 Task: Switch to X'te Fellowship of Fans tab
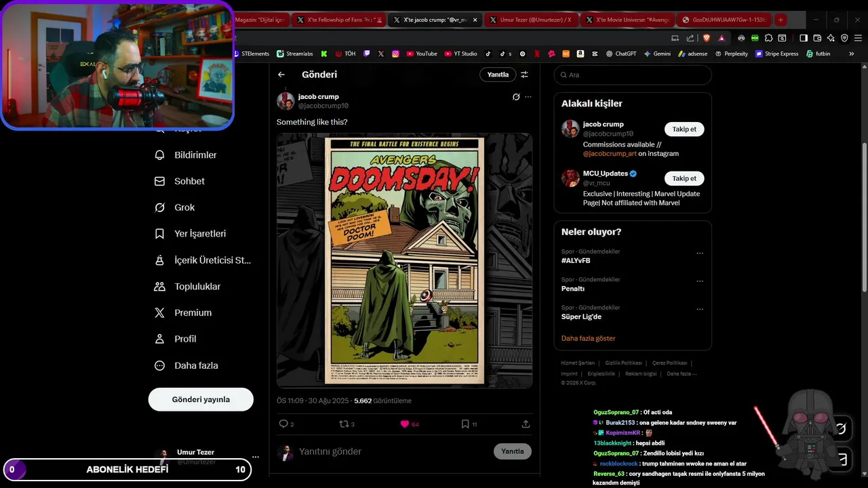click(x=340, y=20)
